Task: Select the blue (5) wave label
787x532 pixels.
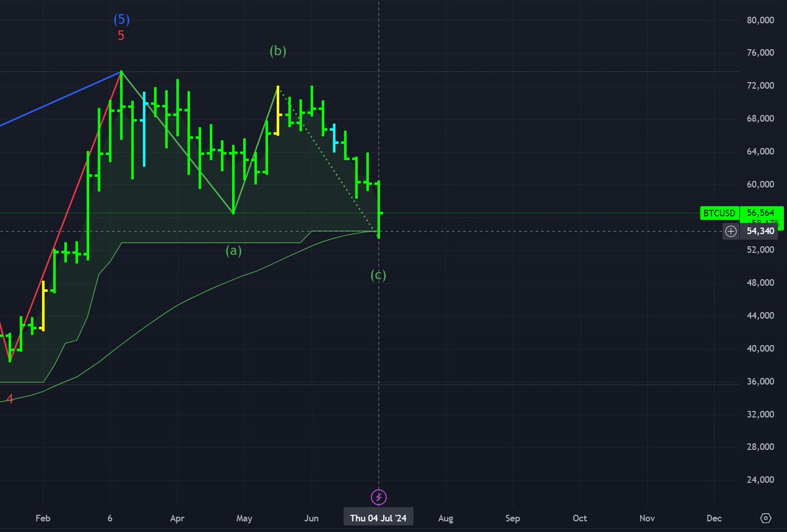Action: pos(121,20)
